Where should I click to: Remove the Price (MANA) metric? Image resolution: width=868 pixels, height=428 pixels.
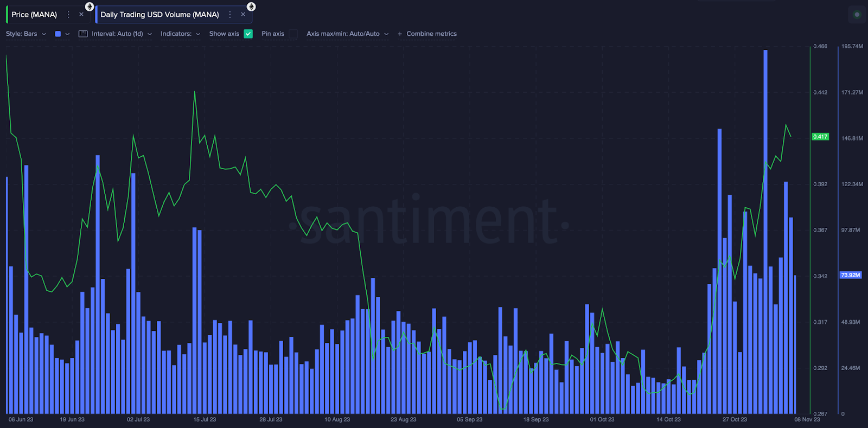tap(81, 15)
